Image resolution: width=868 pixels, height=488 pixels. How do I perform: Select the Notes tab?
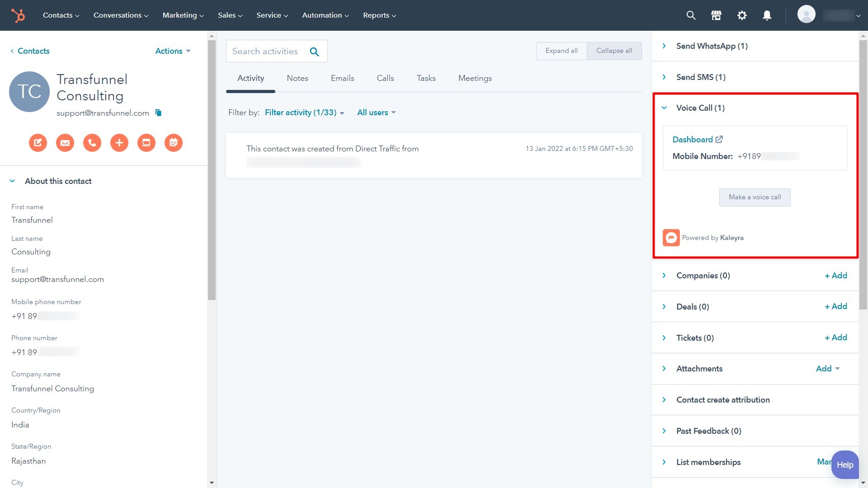pos(297,78)
